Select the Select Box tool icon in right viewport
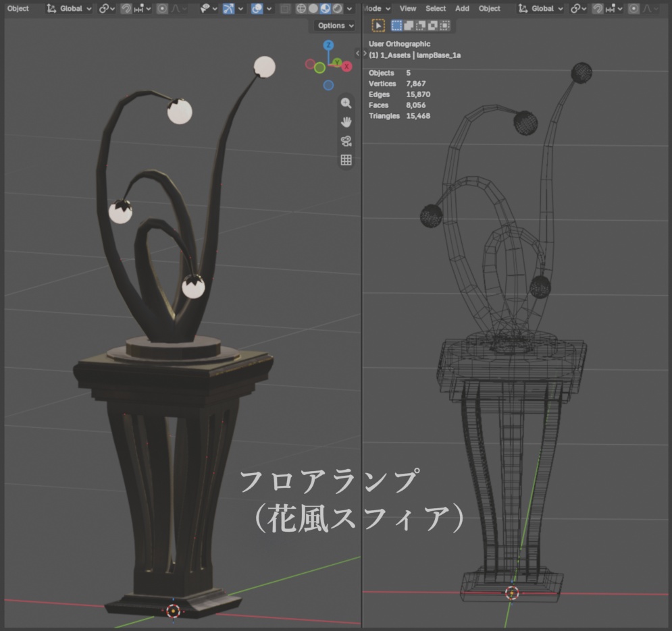Screen dimensions: 672x631 [x=378, y=26]
